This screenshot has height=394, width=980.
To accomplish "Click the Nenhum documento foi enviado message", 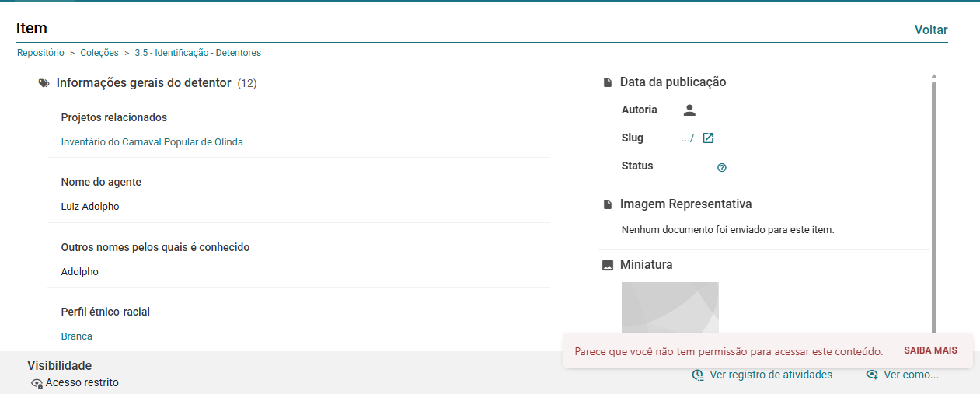I will (727, 230).
